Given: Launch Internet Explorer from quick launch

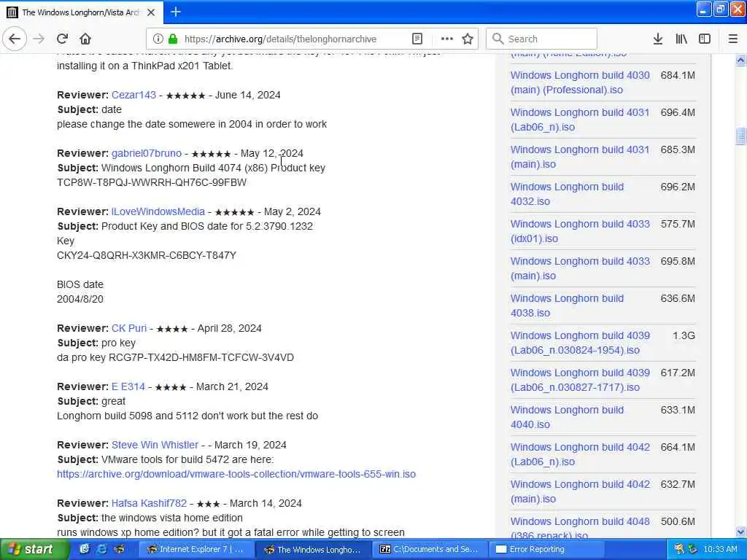Looking at the screenshot, I should pyautogui.click(x=101, y=549).
